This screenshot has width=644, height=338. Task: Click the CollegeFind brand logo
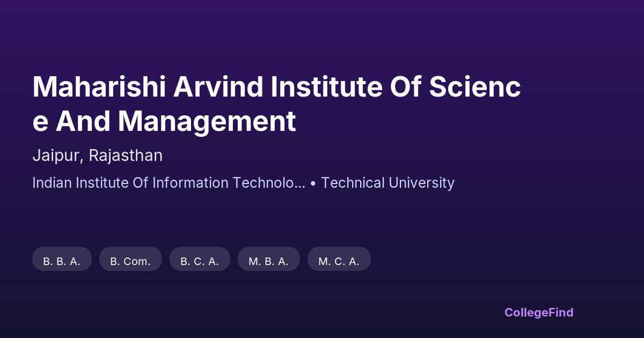click(x=539, y=312)
